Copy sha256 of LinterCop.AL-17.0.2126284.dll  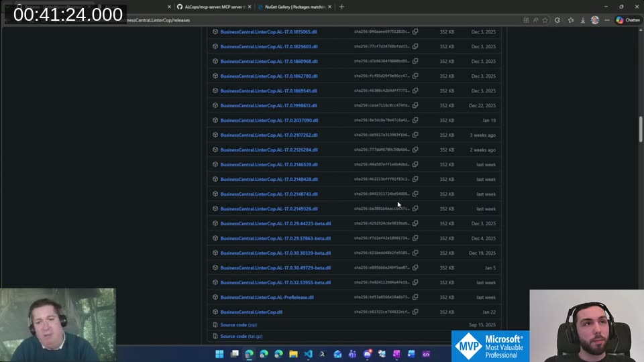tap(415, 149)
